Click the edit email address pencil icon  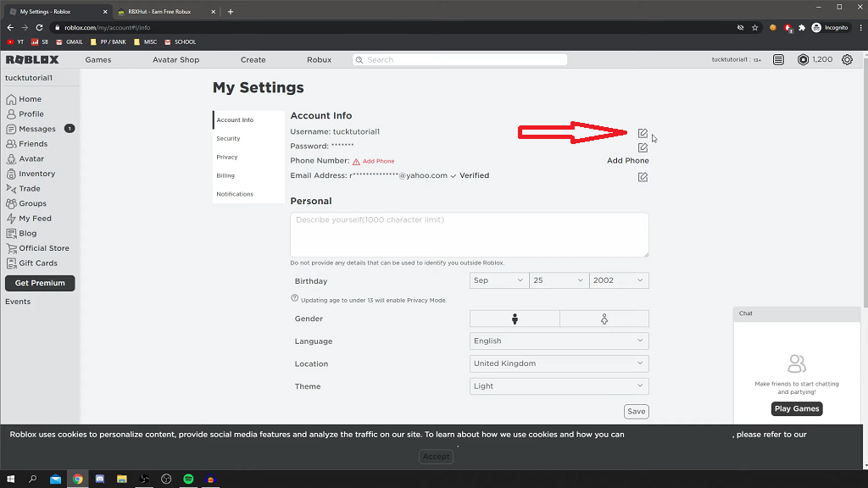643,177
